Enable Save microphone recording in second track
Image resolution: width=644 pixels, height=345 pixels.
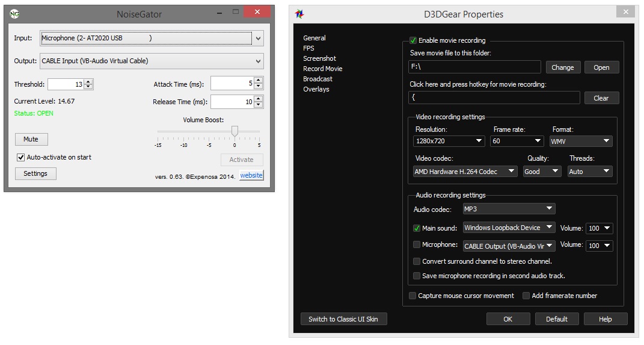pyautogui.click(x=417, y=276)
